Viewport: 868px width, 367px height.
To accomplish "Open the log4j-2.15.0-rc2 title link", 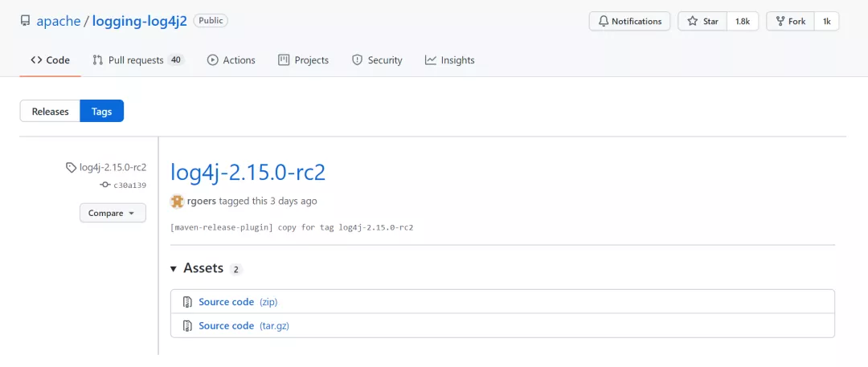I will tap(248, 173).
